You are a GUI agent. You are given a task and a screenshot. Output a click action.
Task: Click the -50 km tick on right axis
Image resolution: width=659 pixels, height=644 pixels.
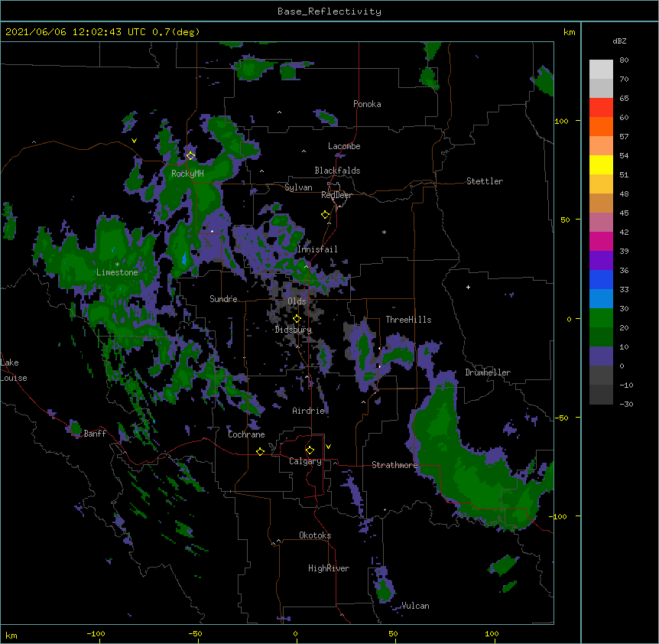pyautogui.click(x=561, y=418)
